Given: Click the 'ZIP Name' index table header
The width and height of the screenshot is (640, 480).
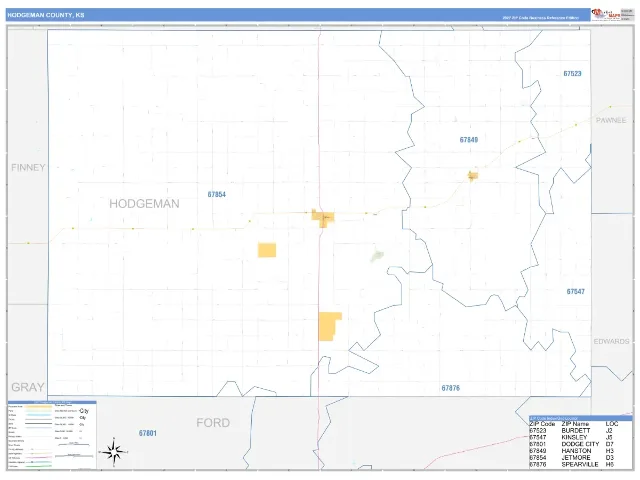Looking at the screenshot, I should point(575,424).
